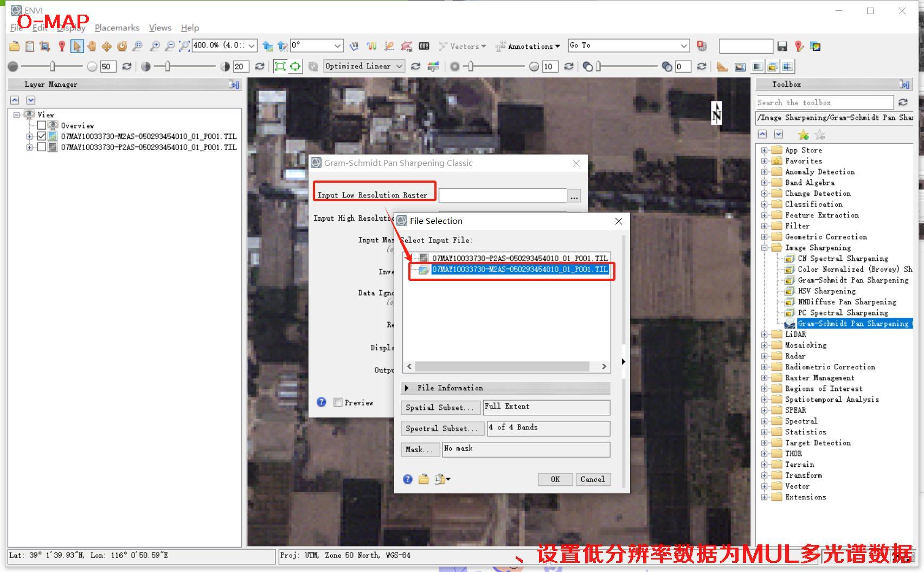Click the brightness slider handle

(53, 66)
